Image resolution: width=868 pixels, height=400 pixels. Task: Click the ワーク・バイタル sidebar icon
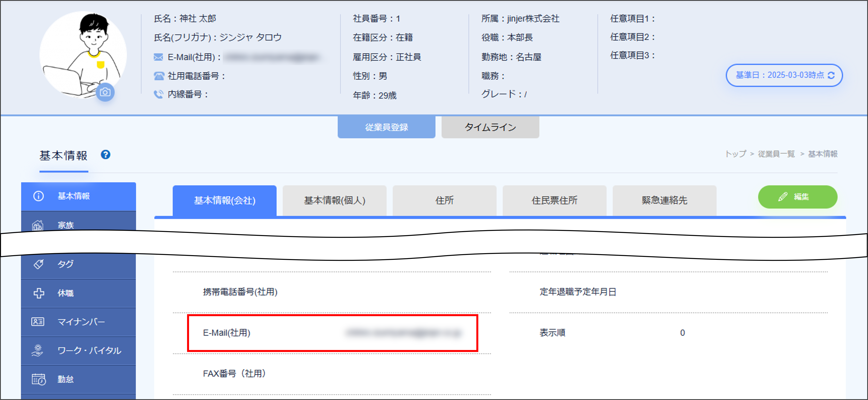click(38, 350)
